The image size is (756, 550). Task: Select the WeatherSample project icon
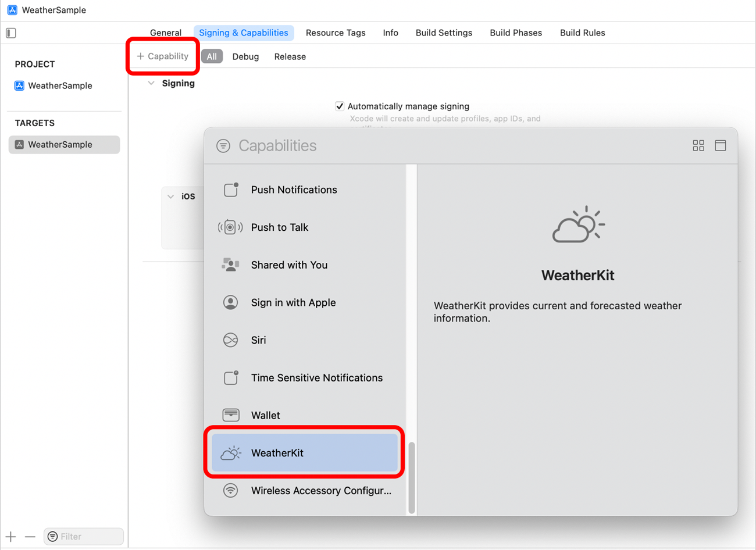point(19,85)
